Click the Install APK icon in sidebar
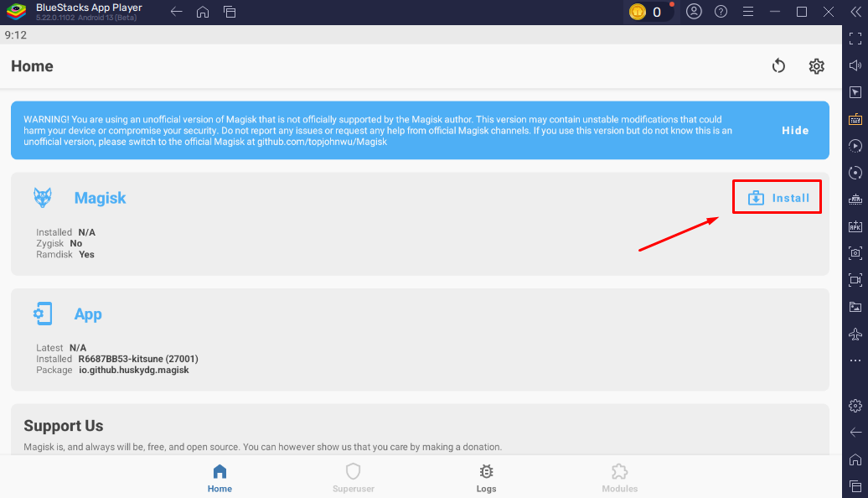This screenshot has width=868, height=498. coord(855,226)
